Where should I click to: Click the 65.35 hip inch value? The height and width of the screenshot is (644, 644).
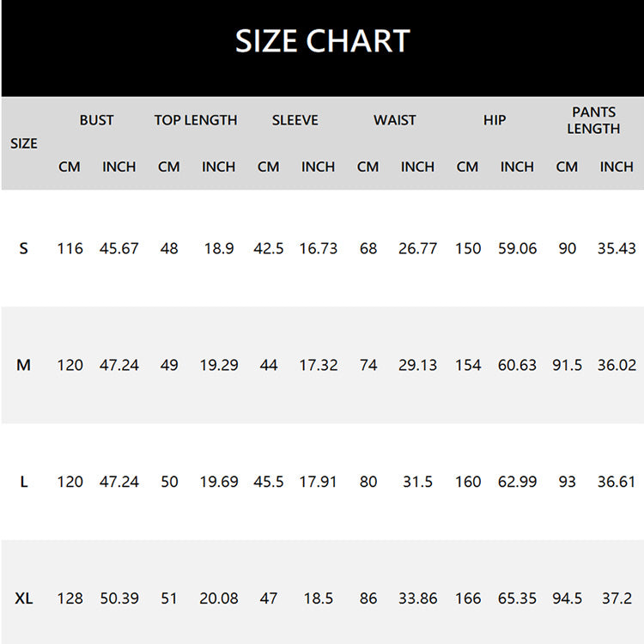pos(517,598)
